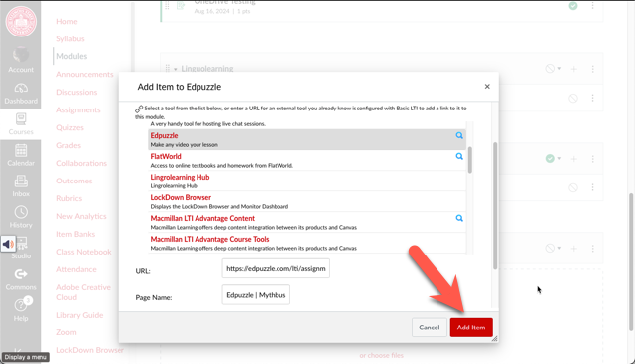
Task: Click the Page Name input field
Action: [256, 294]
